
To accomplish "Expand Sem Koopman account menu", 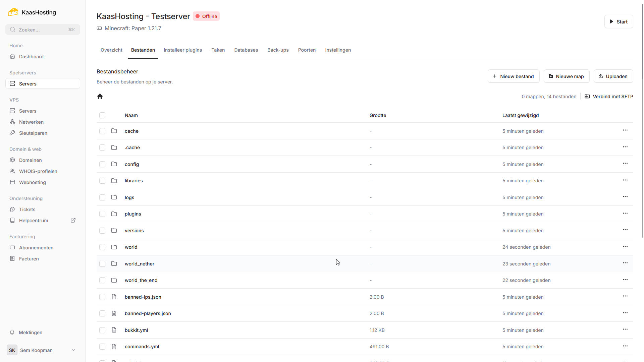I will click(x=73, y=350).
